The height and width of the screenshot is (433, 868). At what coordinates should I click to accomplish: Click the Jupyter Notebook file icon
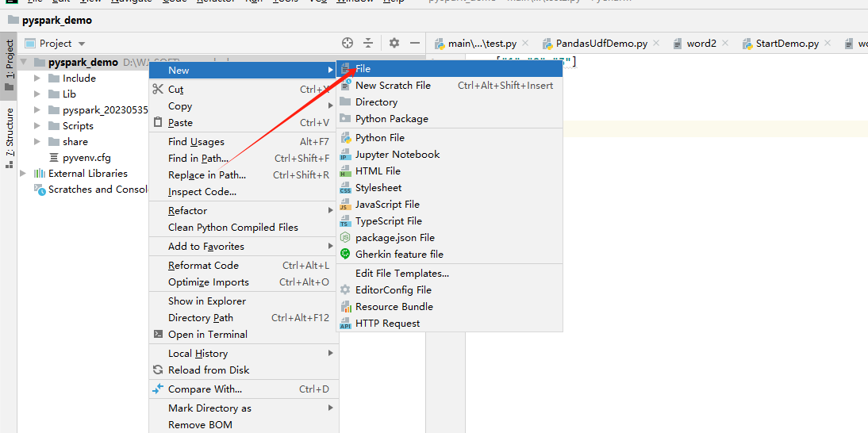point(345,155)
